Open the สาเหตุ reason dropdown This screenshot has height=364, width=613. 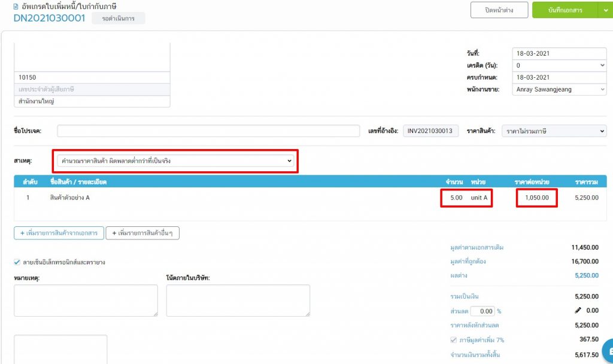(x=175, y=161)
